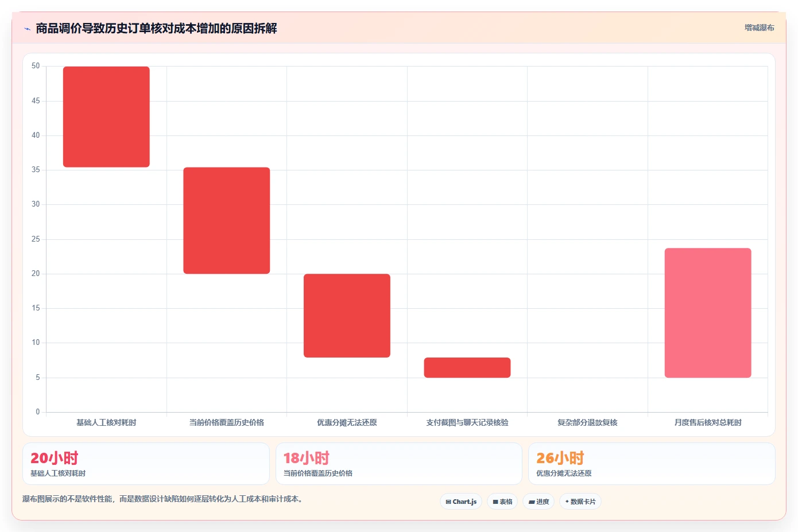The height and width of the screenshot is (532, 798).
Task: Click the x-axis label 月度售后核对总耗时
Action: [x=708, y=422]
